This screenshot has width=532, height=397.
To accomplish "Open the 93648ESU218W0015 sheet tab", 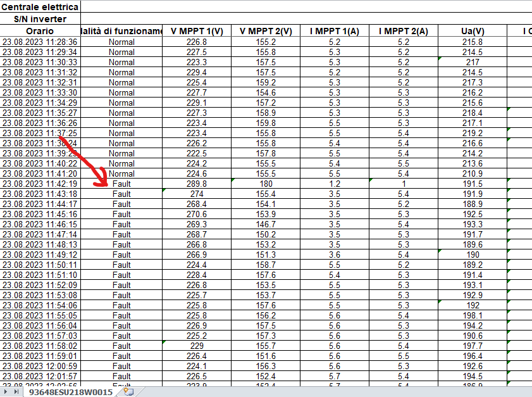I will 70,392.
